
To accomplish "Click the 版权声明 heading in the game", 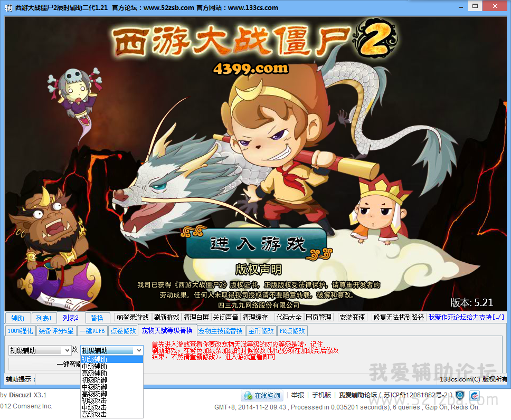I will click(x=259, y=270).
